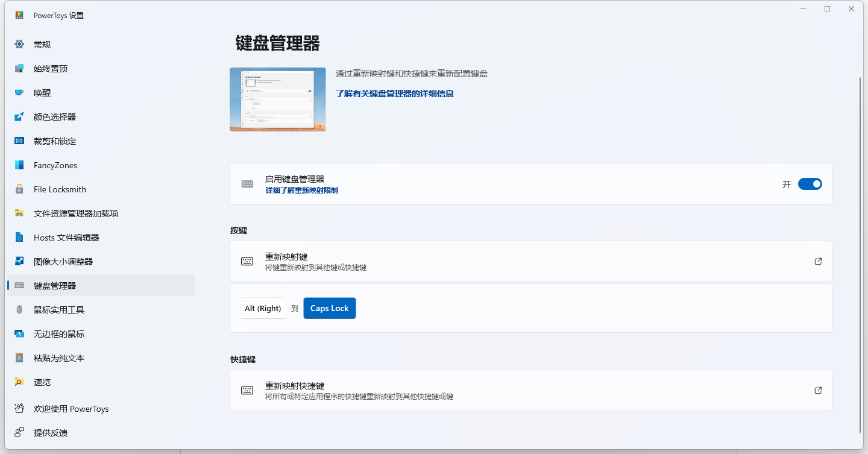Click external-link icon on 重新映射快捷键 row
This screenshot has width=868, height=454.
[x=818, y=390]
